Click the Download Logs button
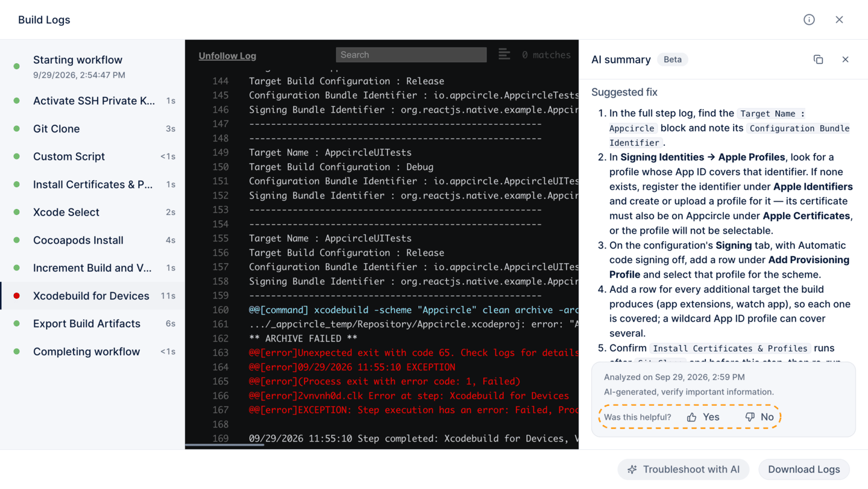Viewport: 868px width, 489px height. click(x=804, y=469)
